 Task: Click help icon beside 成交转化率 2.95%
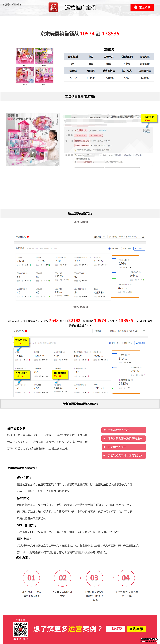(x=141, y=367)
